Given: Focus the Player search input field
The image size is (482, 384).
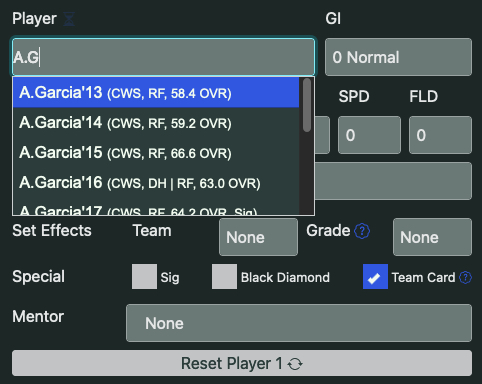Looking at the screenshot, I should (x=163, y=57).
